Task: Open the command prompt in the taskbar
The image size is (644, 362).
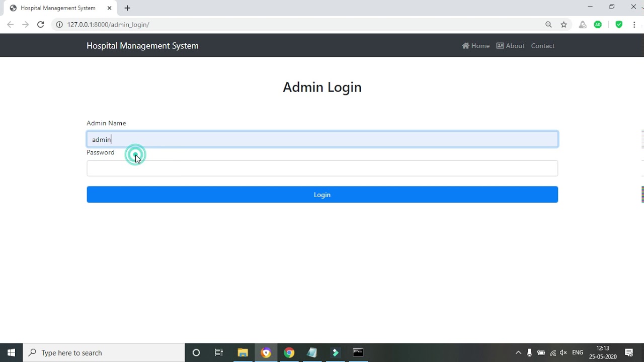Action: pos(358,352)
